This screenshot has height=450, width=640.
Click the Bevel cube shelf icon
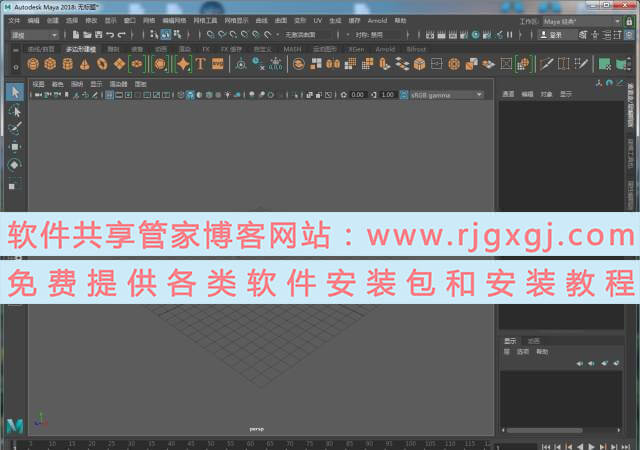[419, 64]
